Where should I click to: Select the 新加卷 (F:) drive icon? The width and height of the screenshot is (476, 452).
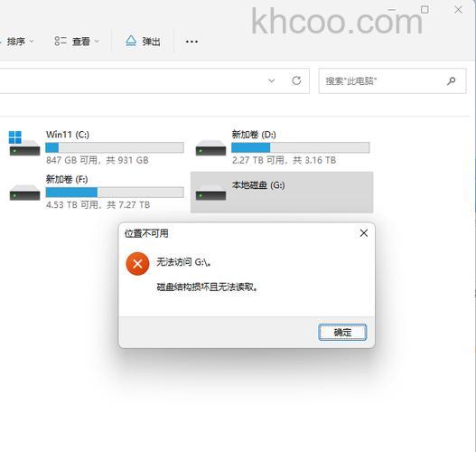[x=24, y=193]
